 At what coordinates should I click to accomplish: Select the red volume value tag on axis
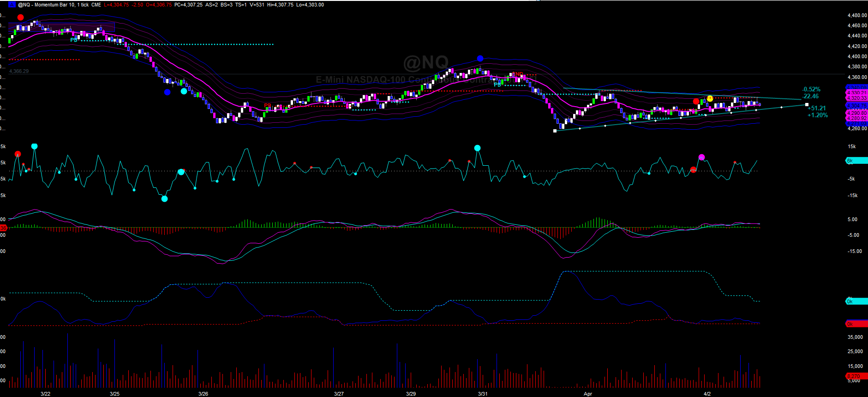click(856, 377)
